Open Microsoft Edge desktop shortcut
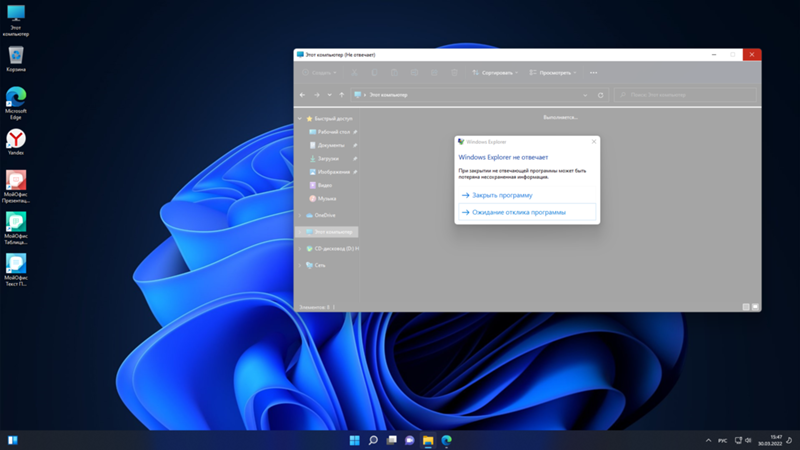800x450 pixels. click(16, 103)
